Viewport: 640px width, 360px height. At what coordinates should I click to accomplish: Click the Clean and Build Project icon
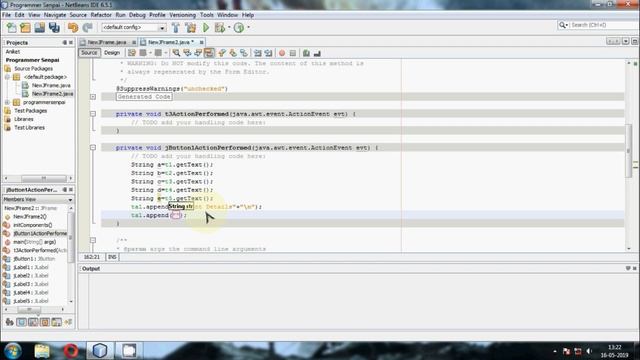pos(191,27)
